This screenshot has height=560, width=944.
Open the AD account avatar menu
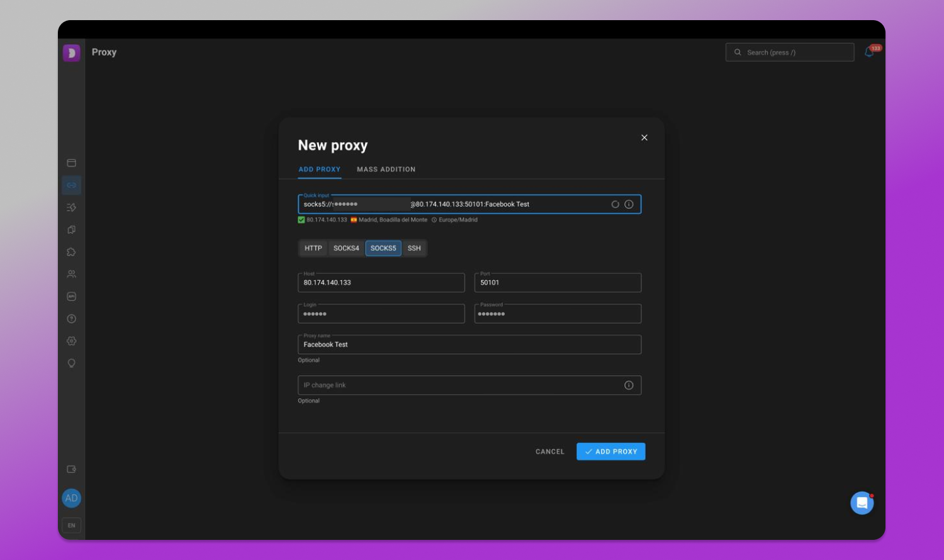(x=72, y=498)
